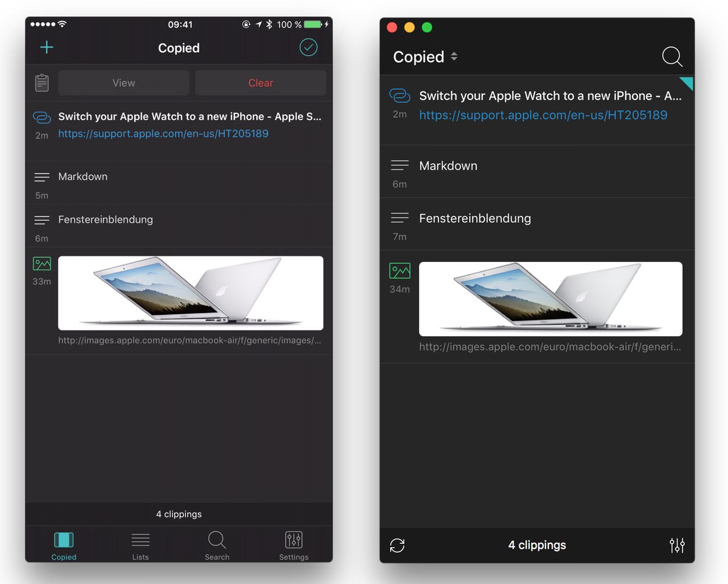Click the search magnifier in Mac window
The image size is (728, 584).
672,56
